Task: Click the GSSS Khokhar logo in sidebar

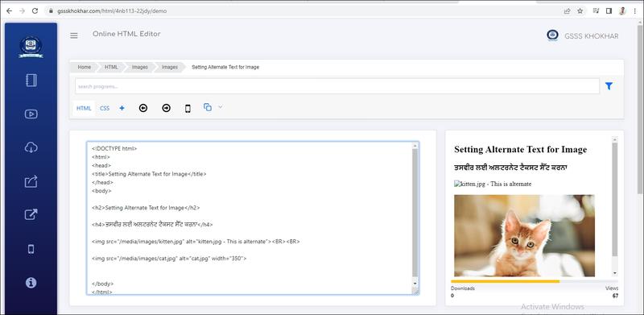Action: [31, 47]
